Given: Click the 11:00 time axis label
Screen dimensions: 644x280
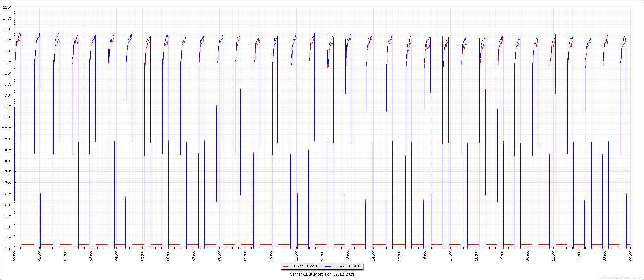Looking at the screenshot, I should point(297,256).
